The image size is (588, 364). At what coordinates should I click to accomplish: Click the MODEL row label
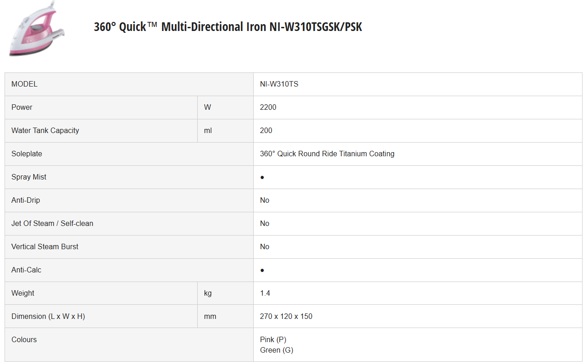coord(25,84)
